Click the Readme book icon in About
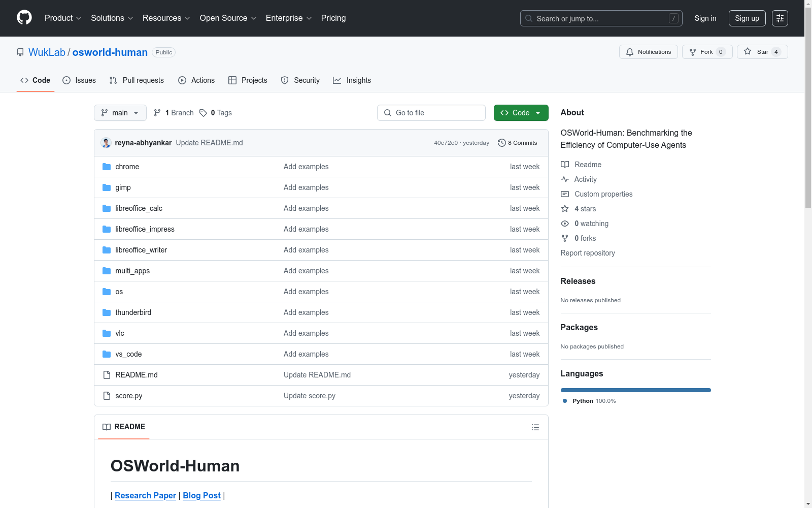This screenshot has height=508, width=812. (565, 165)
